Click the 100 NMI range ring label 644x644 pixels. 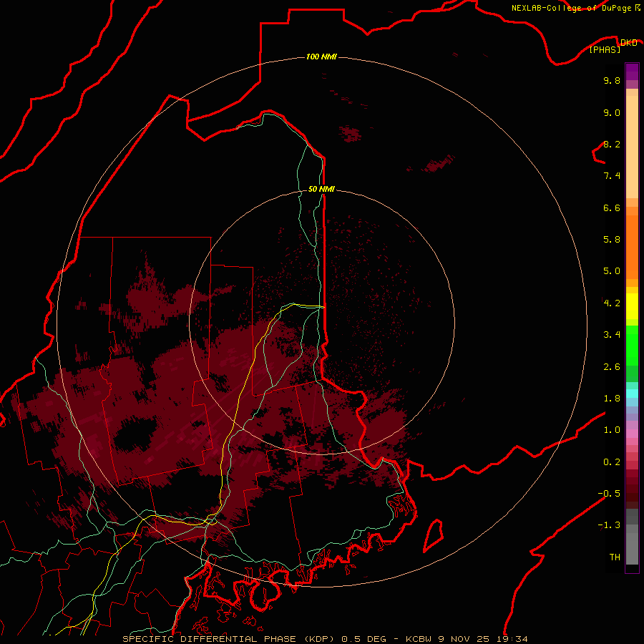[x=321, y=57]
